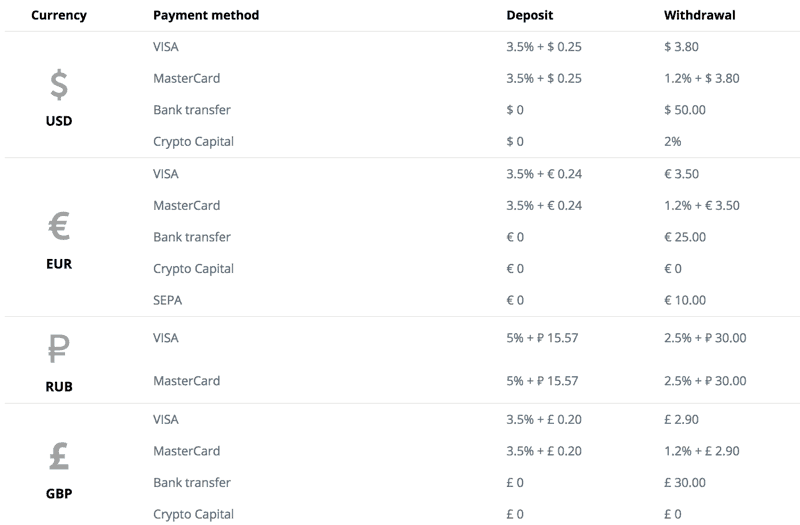Select the Currency column header

[59, 15]
